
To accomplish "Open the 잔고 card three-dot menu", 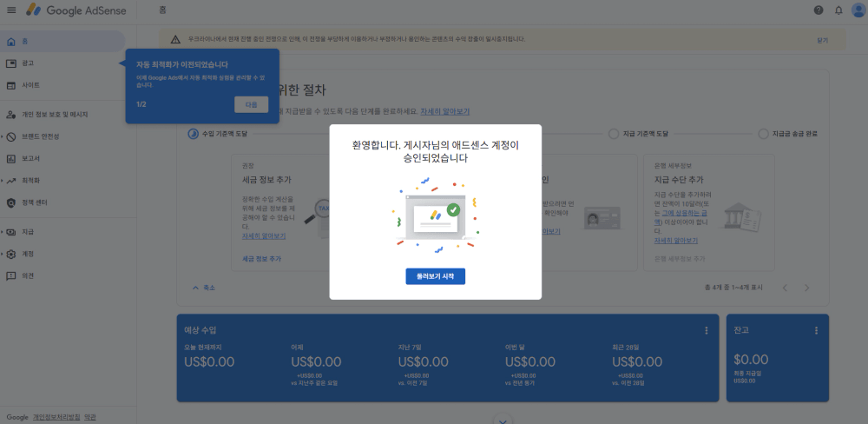I will pyautogui.click(x=816, y=330).
